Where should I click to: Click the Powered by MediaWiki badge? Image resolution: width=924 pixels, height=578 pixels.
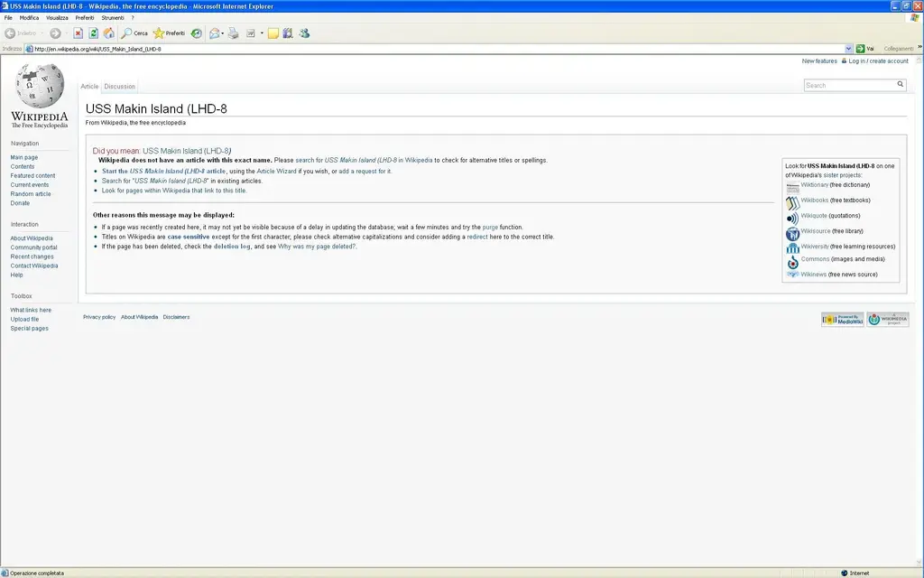[x=843, y=319]
